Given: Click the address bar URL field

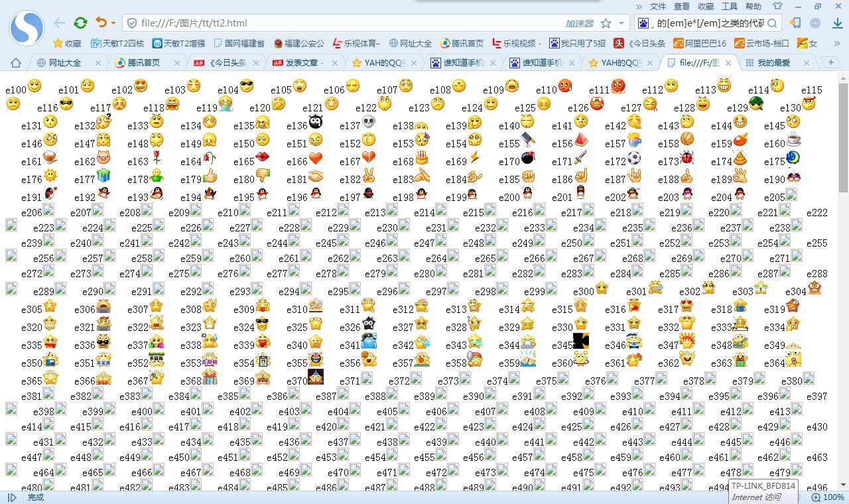Looking at the screenshot, I should click(x=345, y=23).
